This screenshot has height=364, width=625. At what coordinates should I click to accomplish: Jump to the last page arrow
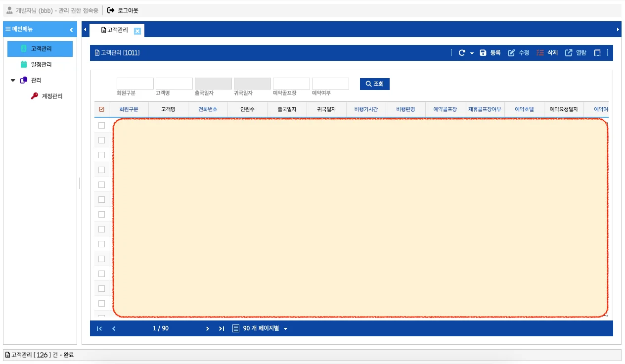click(222, 328)
